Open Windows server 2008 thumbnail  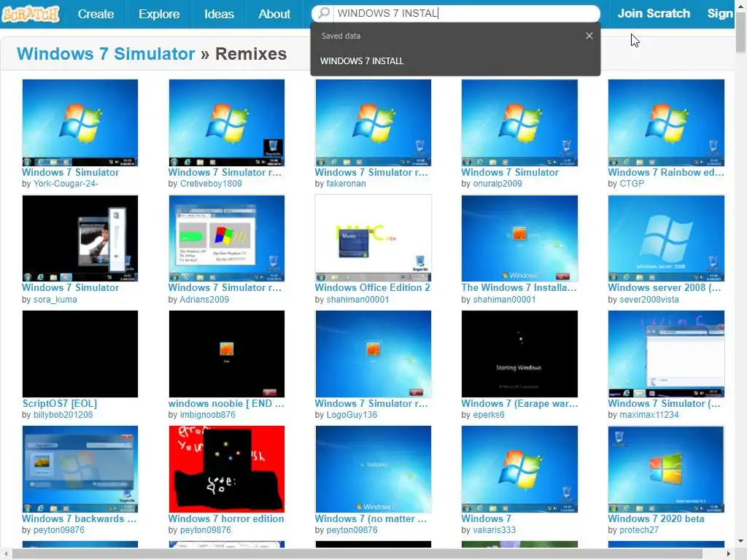pyautogui.click(x=666, y=238)
